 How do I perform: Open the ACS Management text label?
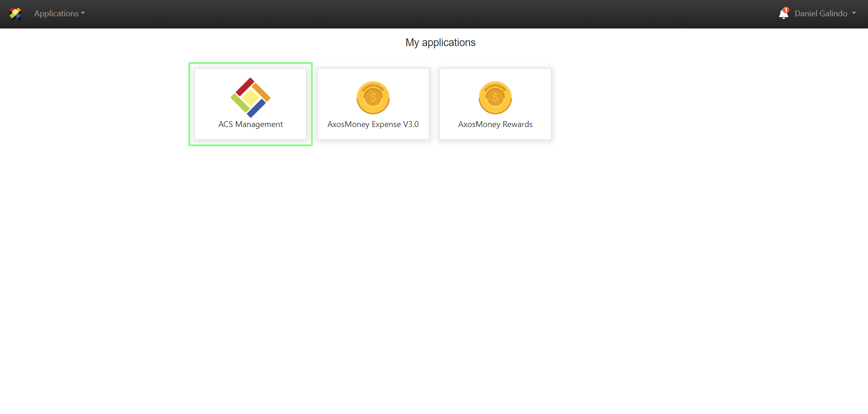tap(250, 124)
